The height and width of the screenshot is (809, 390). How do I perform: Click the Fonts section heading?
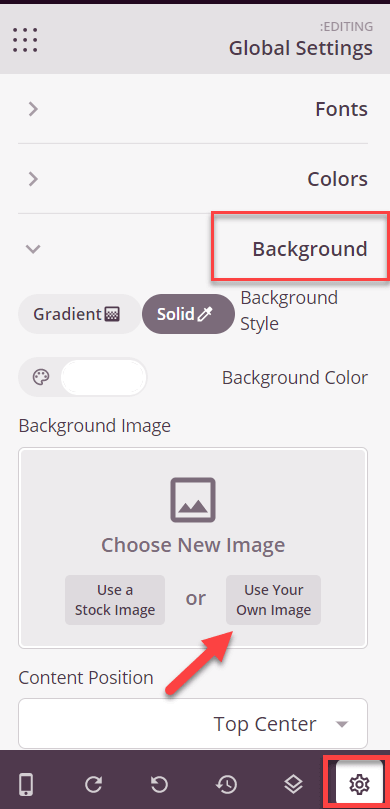click(x=342, y=109)
